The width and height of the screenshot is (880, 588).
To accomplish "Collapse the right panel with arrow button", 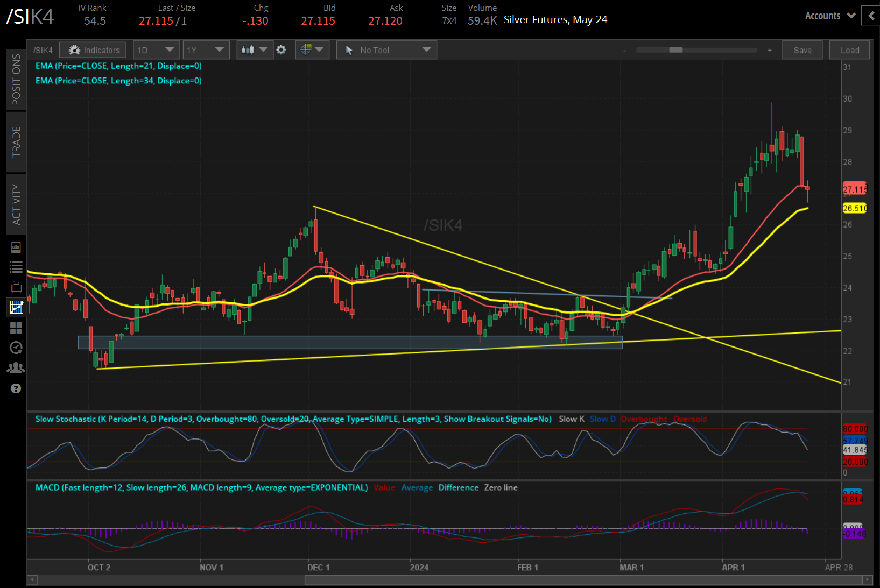I will pos(871,16).
